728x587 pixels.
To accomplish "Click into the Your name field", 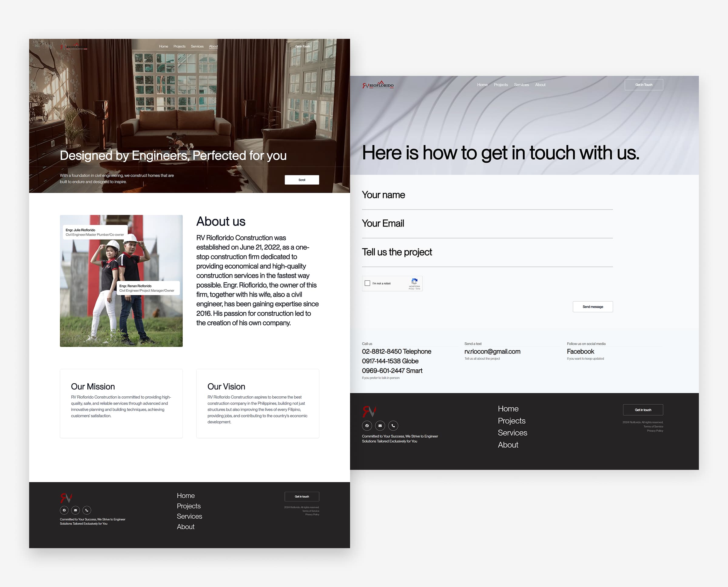I will (x=487, y=195).
